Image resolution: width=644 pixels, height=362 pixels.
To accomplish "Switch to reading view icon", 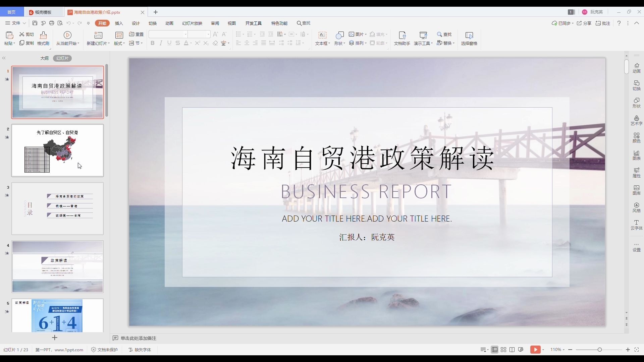I will coord(512,350).
